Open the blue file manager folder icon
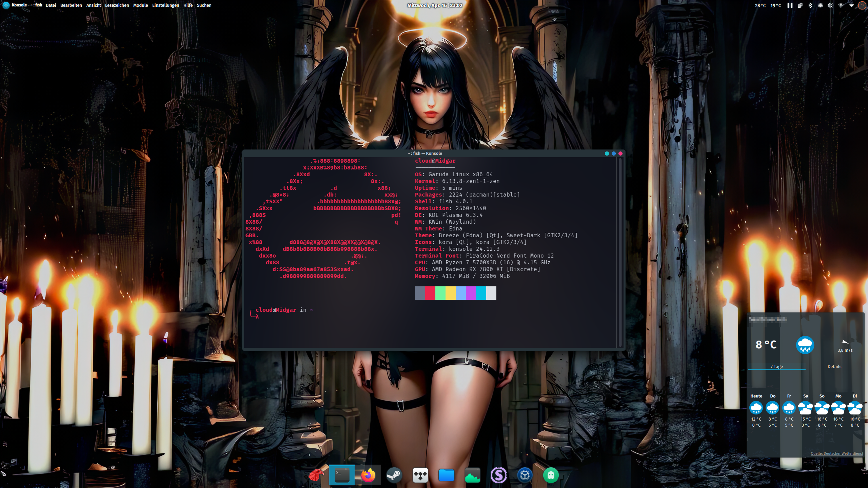The image size is (868, 488). coord(446,475)
